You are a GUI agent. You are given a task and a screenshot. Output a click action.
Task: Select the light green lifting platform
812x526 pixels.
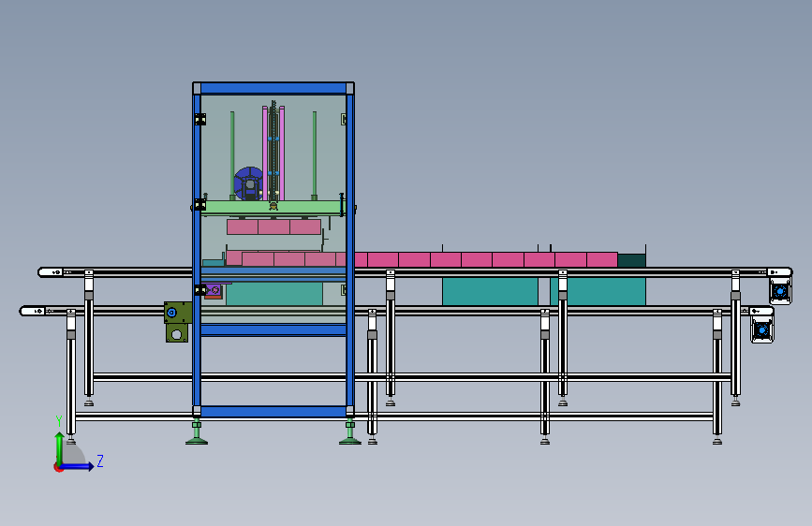(273, 208)
